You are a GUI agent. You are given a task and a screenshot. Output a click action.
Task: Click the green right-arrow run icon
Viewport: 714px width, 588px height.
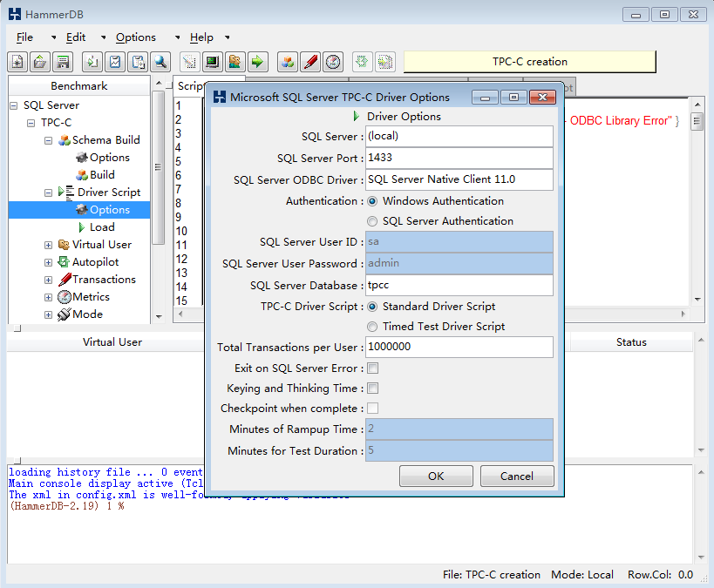pyautogui.click(x=258, y=62)
